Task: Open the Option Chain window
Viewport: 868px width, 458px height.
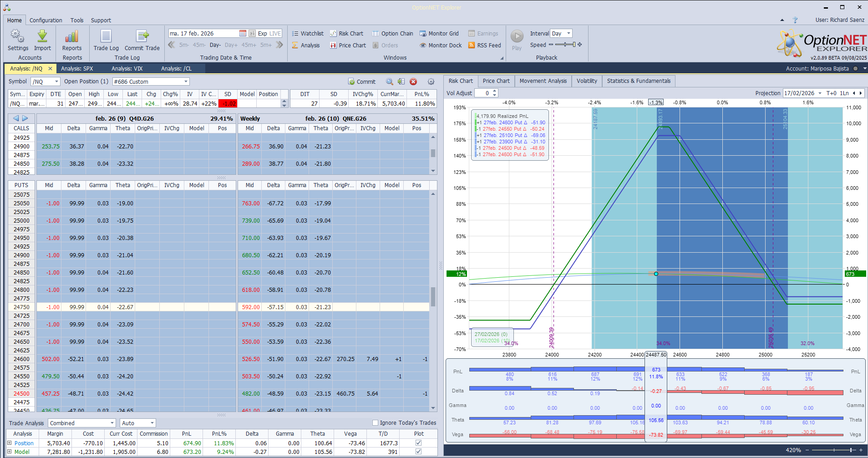Action: 392,33
